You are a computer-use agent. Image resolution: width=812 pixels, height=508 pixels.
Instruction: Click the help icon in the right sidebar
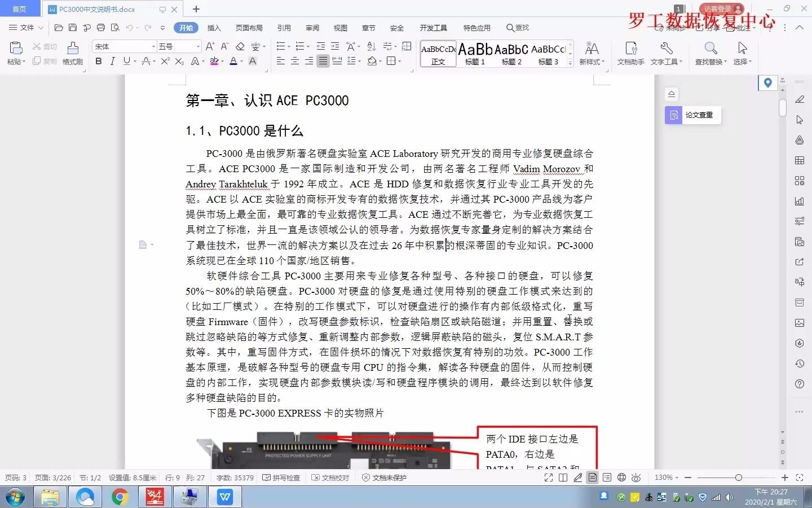(x=799, y=384)
